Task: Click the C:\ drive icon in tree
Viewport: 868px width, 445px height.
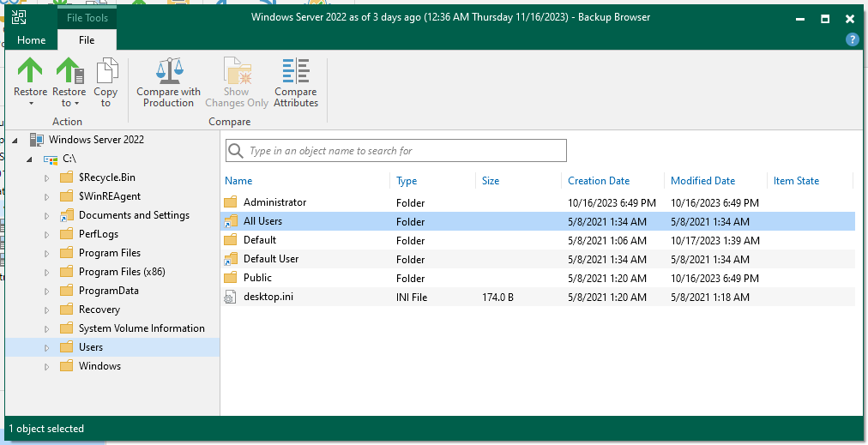Action: (51, 159)
